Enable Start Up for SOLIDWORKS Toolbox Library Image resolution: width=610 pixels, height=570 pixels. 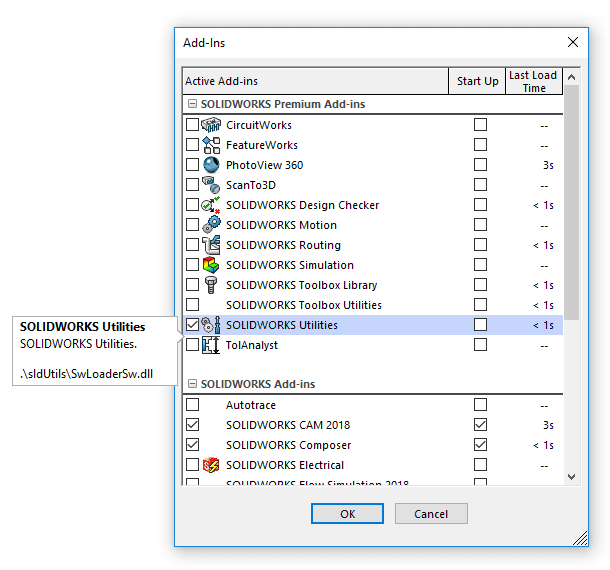[481, 285]
